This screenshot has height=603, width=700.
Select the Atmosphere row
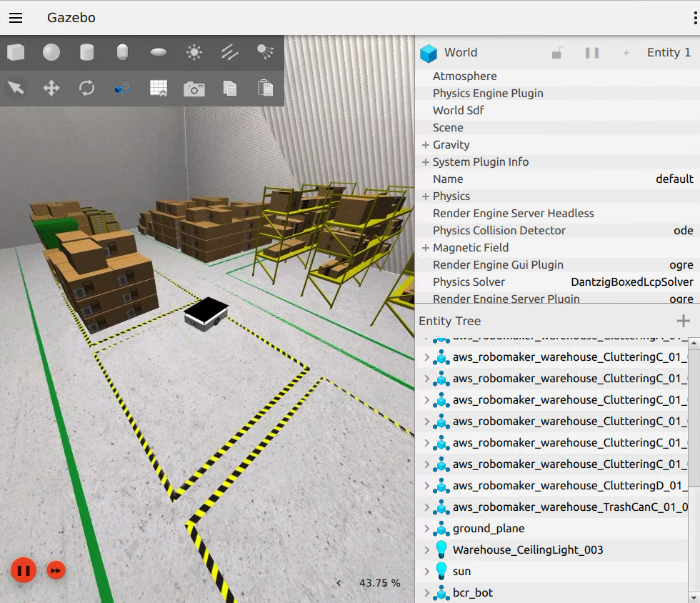557,76
